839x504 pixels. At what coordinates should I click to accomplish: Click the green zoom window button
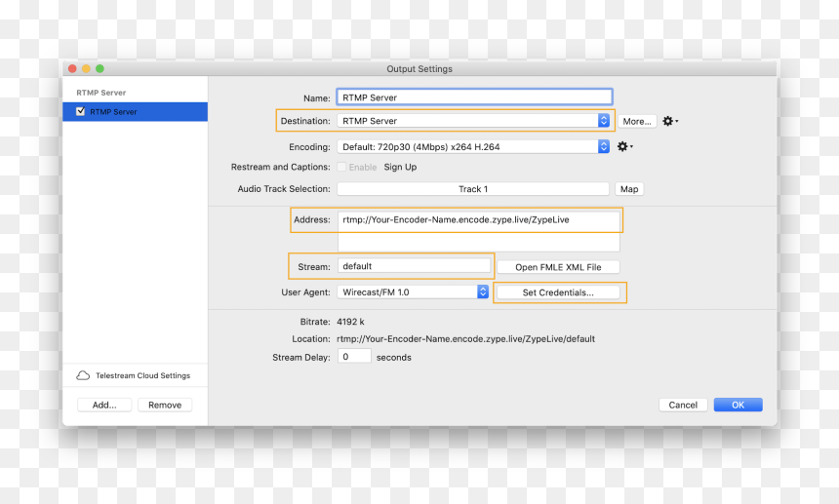pyautogui.click(x=100, y=68)
